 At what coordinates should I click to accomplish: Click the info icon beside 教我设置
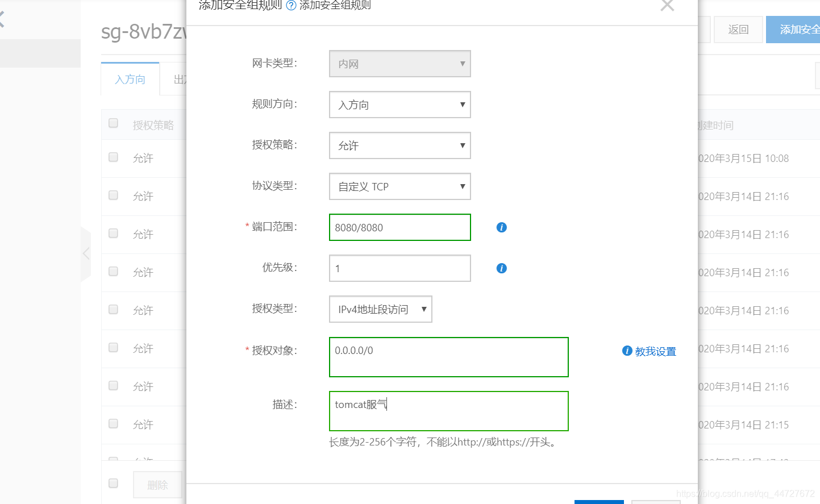(x=627, y=351)
